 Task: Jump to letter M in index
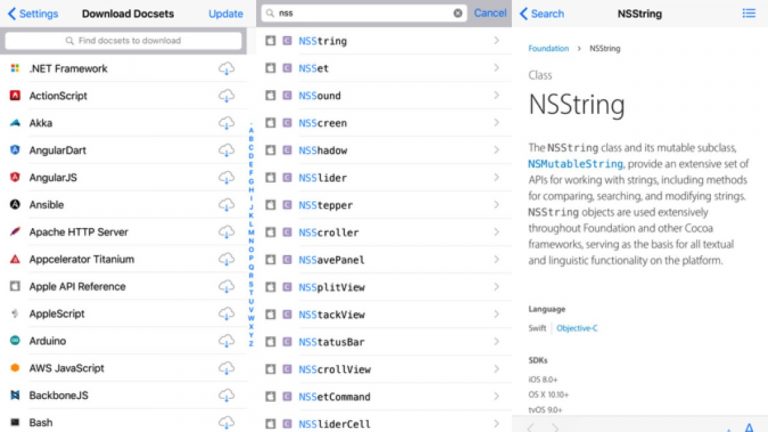[x=251, y=232]
